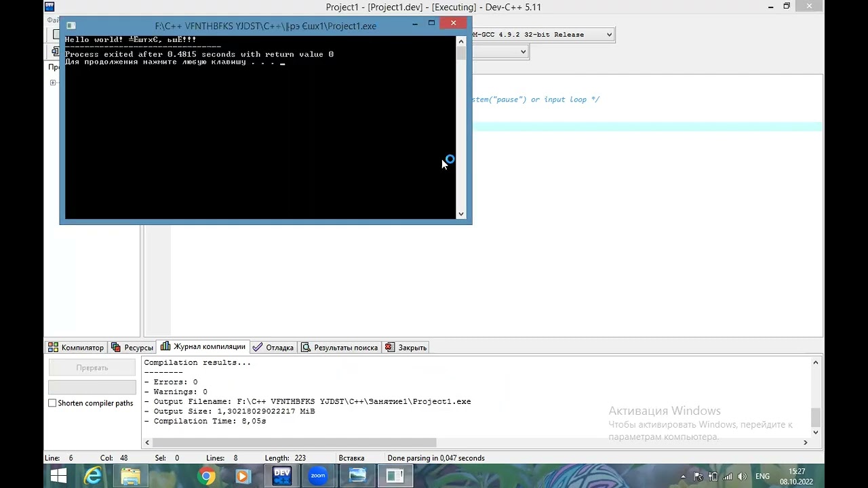Click the 'Done parsing' status bar text
The height and width of the screenshot is (488, 868).
tap(436, 458)
